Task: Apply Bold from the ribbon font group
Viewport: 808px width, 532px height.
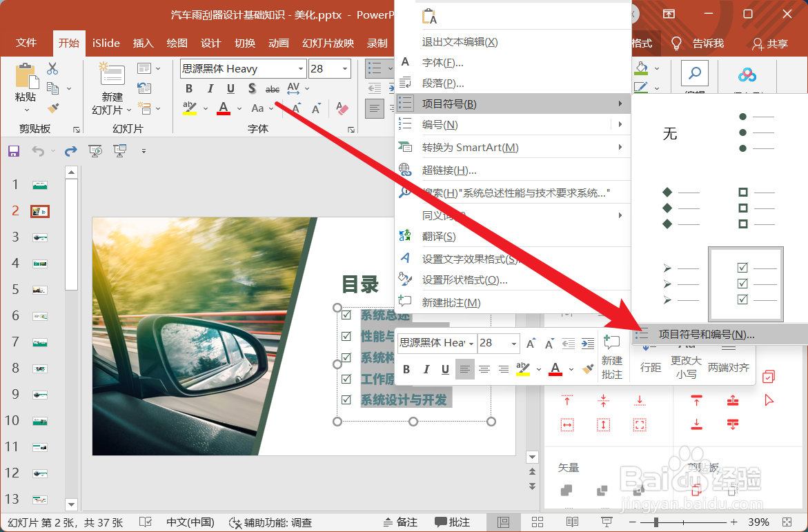Action: click(189, 88)
